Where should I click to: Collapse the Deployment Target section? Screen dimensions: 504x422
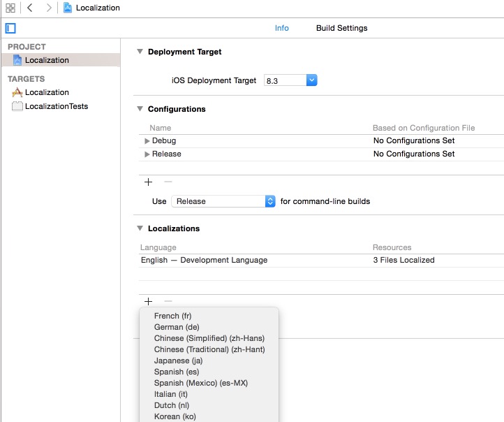point(140,52)
